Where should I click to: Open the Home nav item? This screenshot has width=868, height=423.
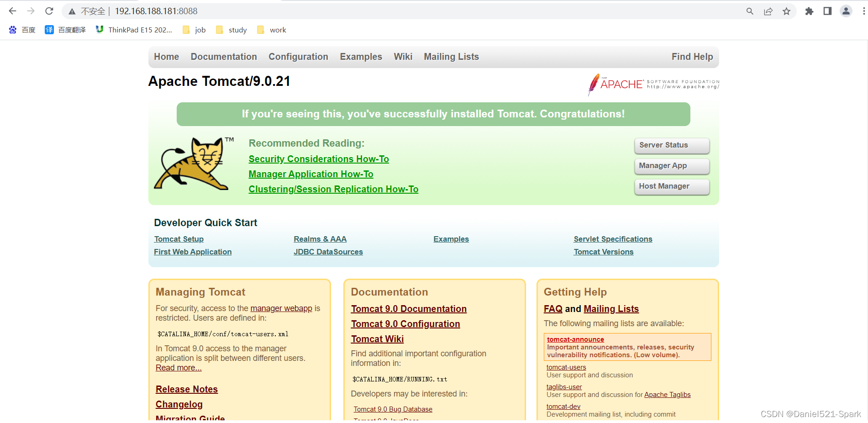pos(167,57)
